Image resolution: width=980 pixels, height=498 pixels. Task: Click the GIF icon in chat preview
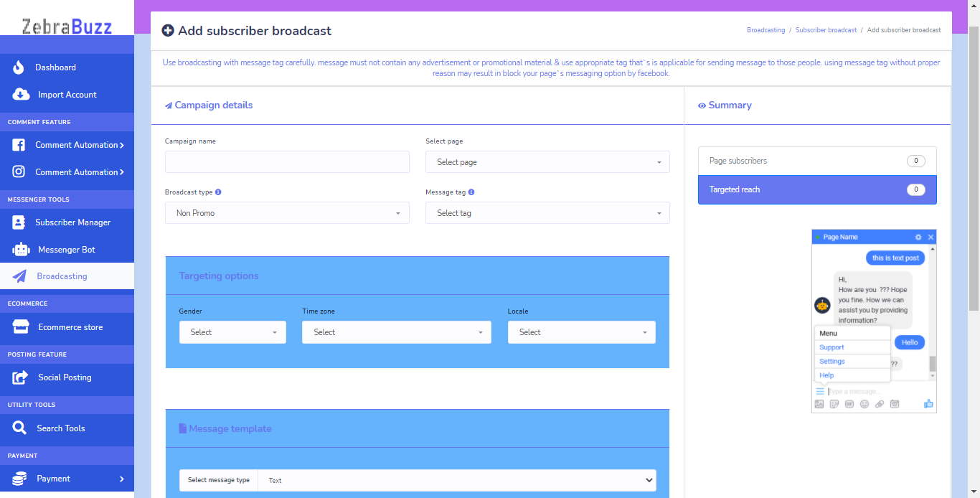[849, 404]
